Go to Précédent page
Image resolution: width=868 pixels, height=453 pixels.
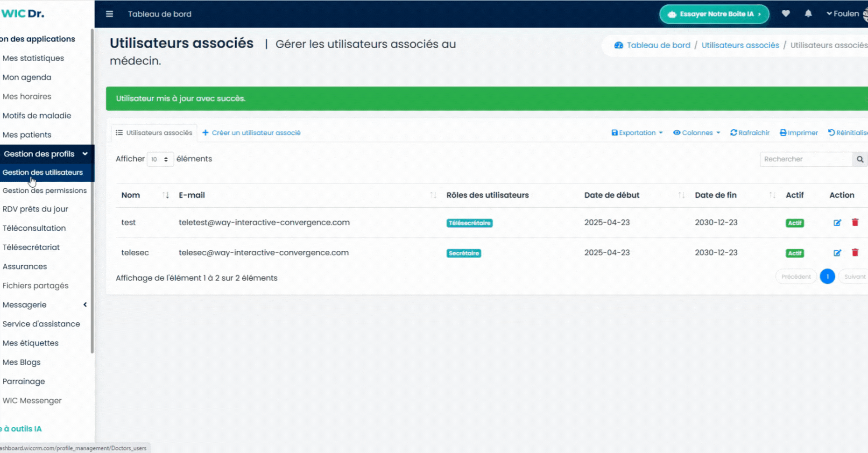coord(796,276)
